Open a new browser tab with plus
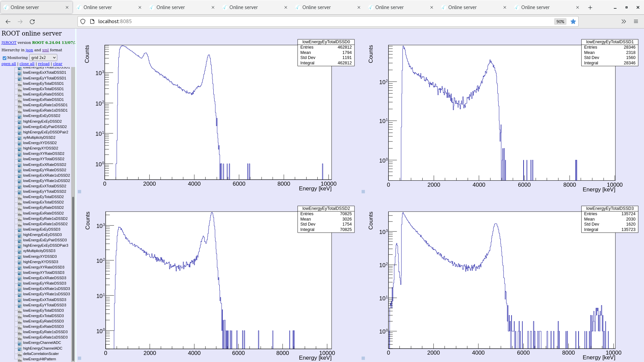 pyautogui.click(x=590, y=7)
